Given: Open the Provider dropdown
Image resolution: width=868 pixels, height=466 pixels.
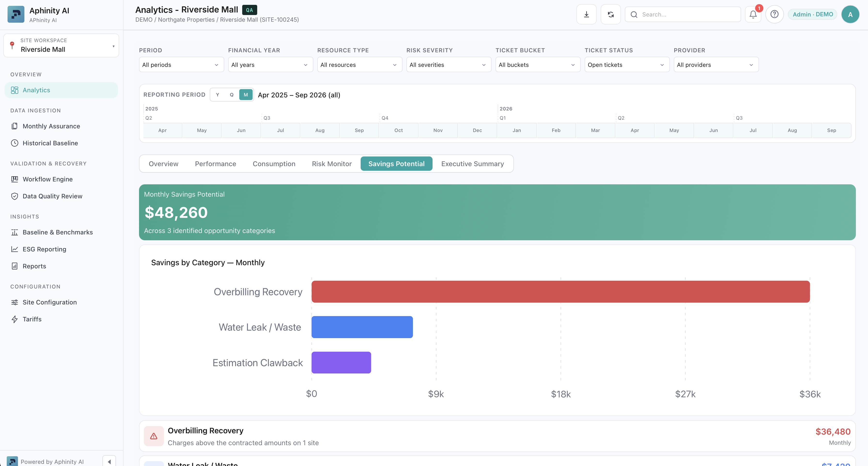Looking at the screenshot, I should [x=716, y=65].
